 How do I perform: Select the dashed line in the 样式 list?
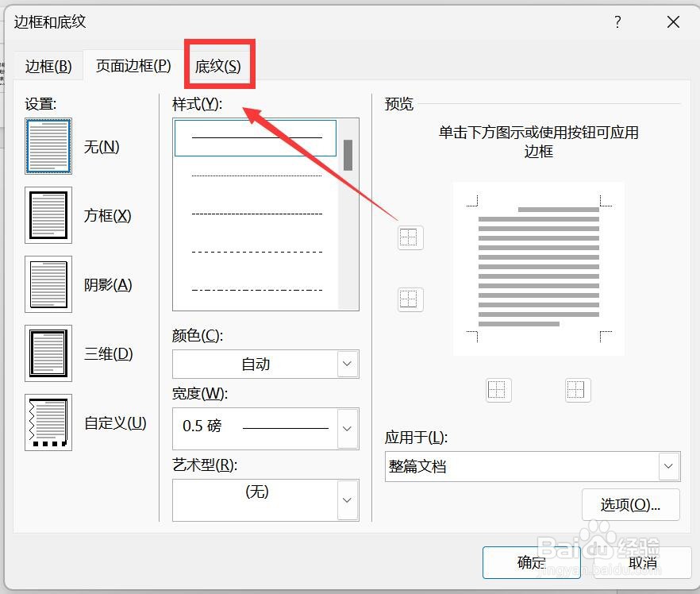point(254,214)
